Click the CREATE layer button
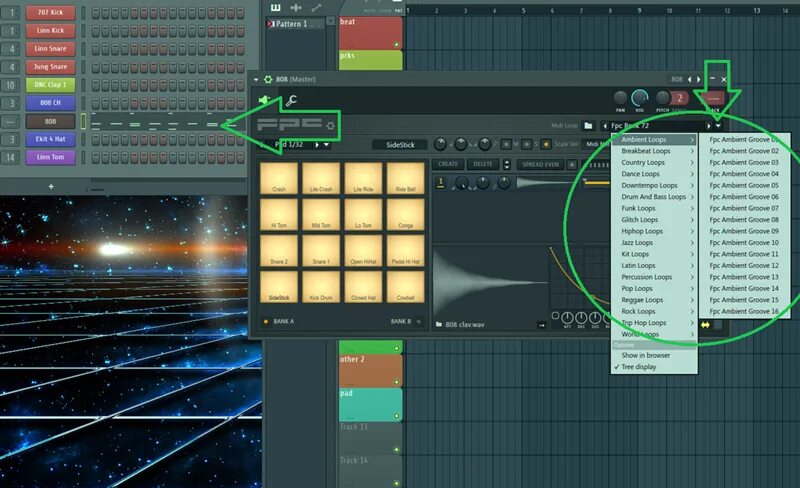 tap(448, 164)
